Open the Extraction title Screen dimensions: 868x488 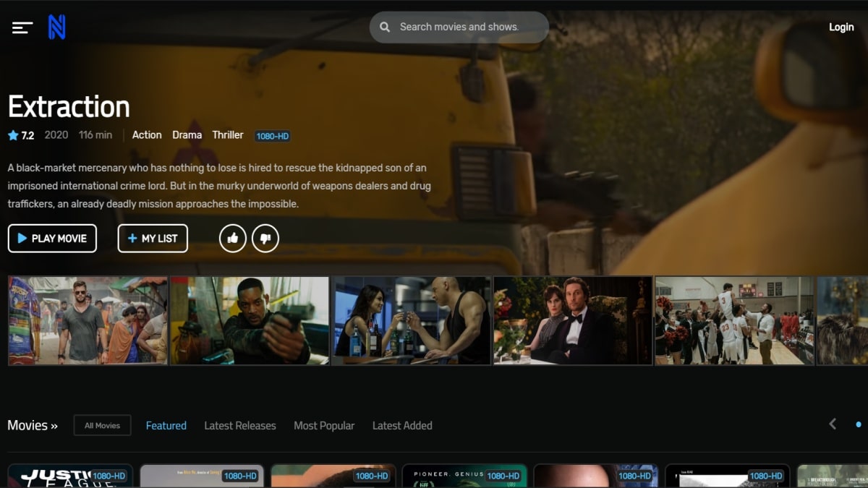[x=69, y=107]
